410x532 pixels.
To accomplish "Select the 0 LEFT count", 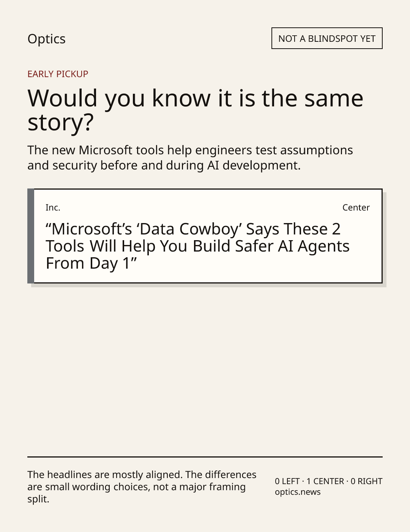I will [287, 481].
